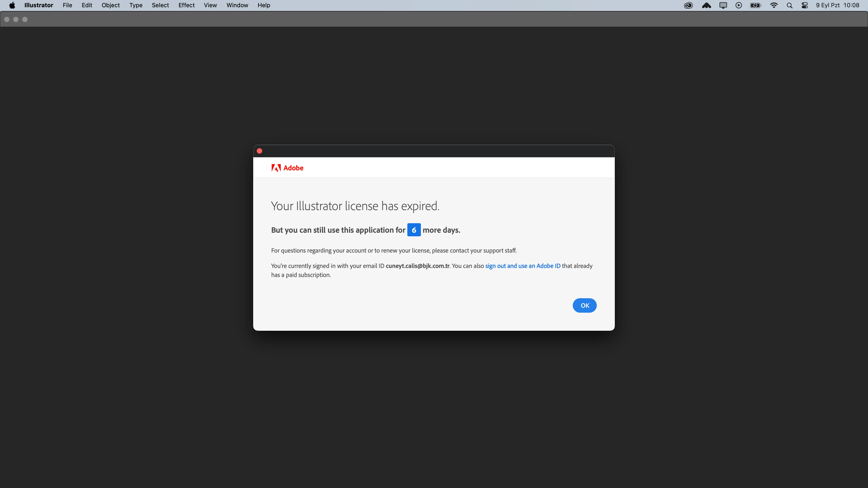Click sign out and use an Adobe ID link
Screen dimensions: 868x488
[x=523, y=266]
